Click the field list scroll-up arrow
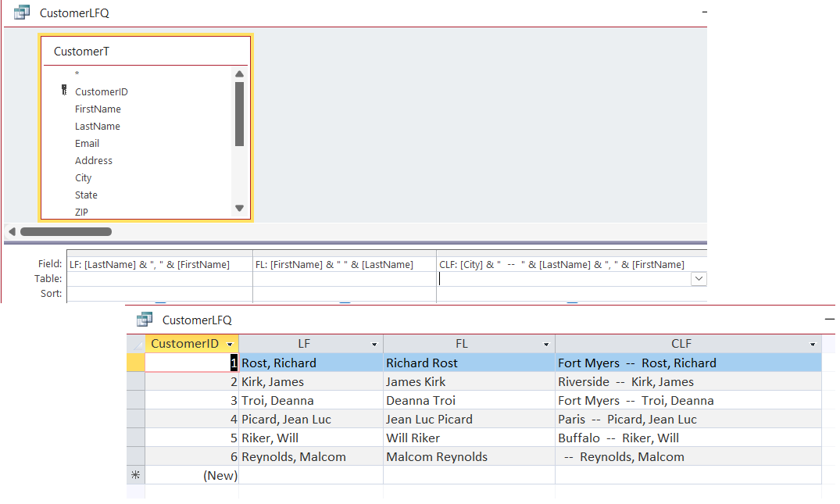840x504 pixels. (239, 73)
